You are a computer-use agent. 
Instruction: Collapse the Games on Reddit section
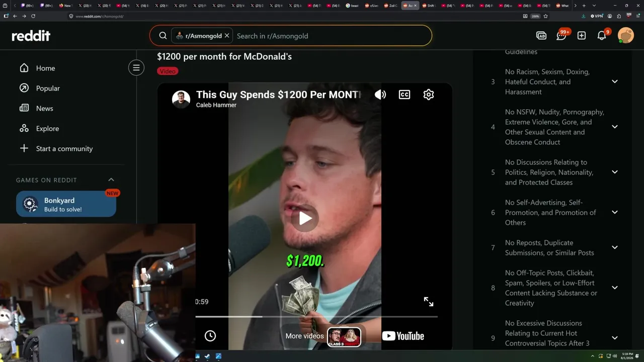[x=111, y=179]
